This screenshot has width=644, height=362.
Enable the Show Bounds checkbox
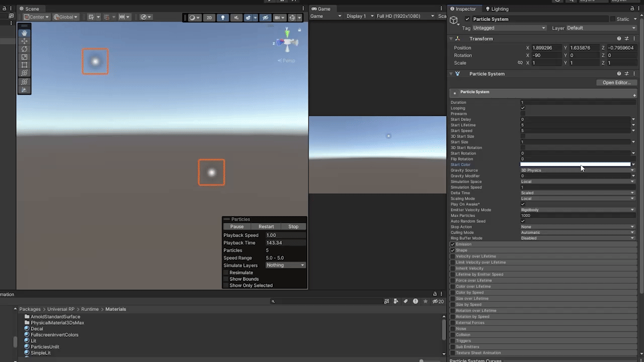tap(226, 279)
